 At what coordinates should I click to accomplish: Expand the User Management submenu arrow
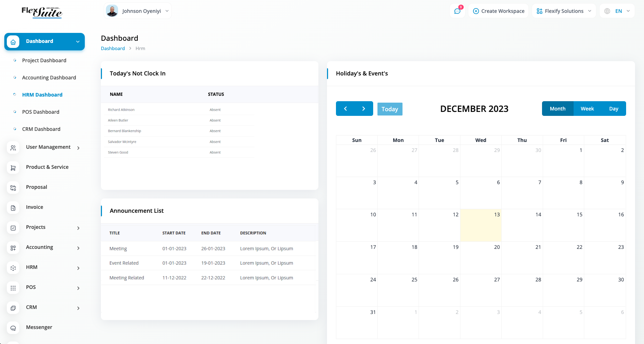pos(78,148)
